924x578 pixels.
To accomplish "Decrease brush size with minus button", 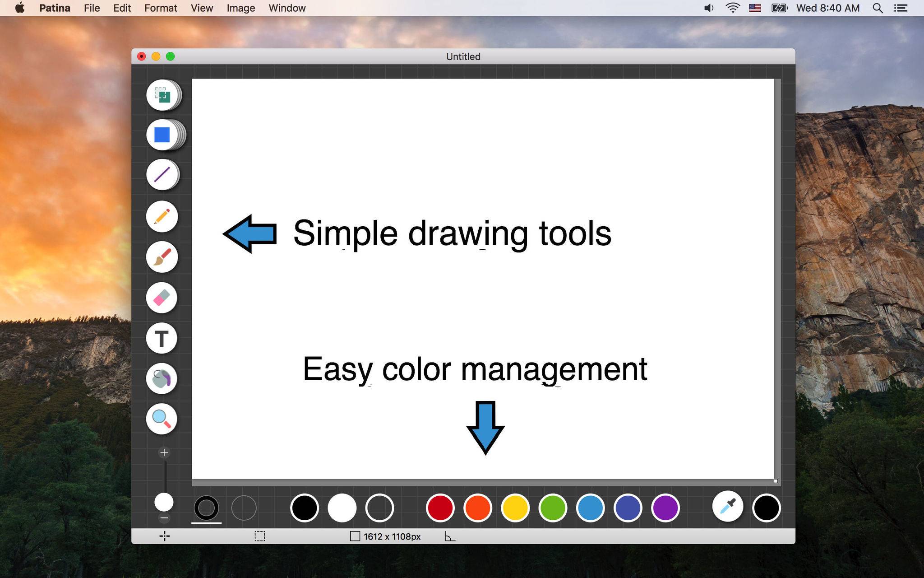I will 164,518.
